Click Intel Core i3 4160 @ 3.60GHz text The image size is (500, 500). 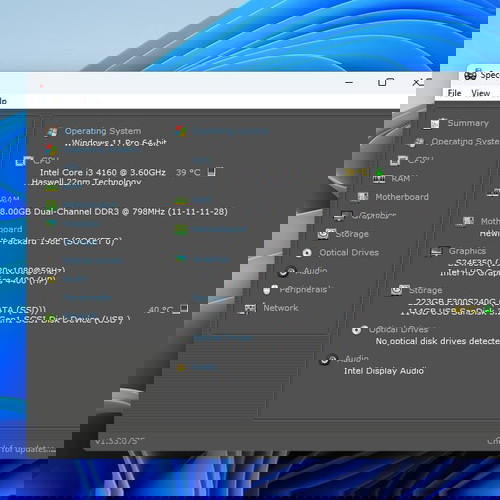[x=103, y=172]
